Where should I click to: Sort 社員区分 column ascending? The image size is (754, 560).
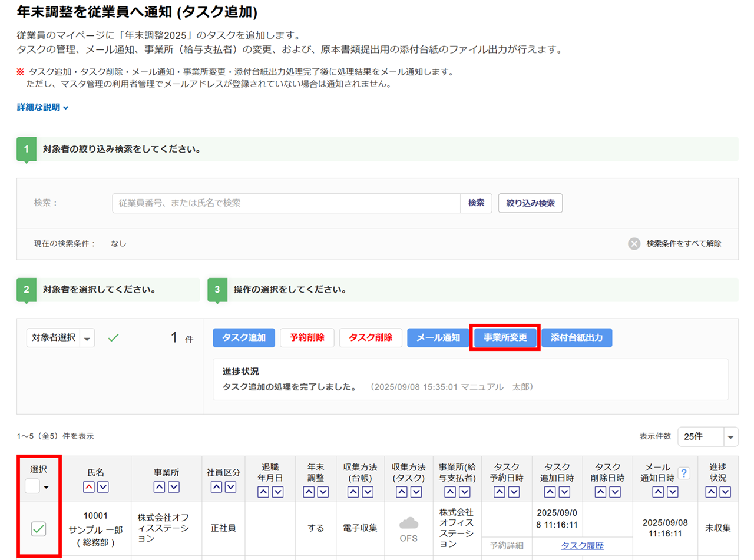tap(216, 487)
